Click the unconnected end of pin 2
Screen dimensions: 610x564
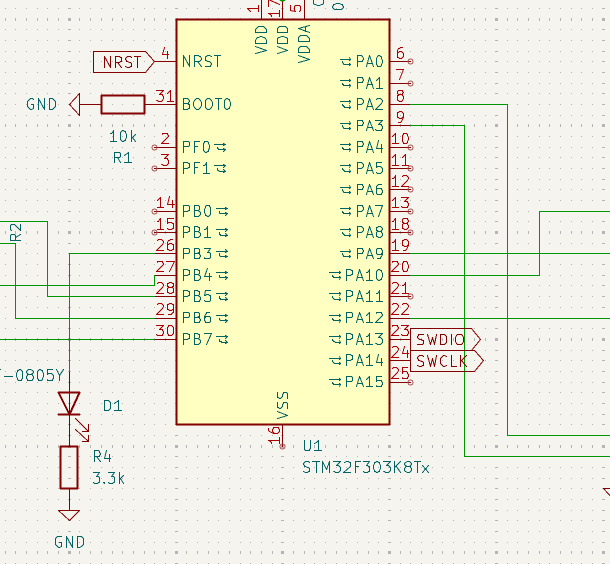click(x=154, y=147)
